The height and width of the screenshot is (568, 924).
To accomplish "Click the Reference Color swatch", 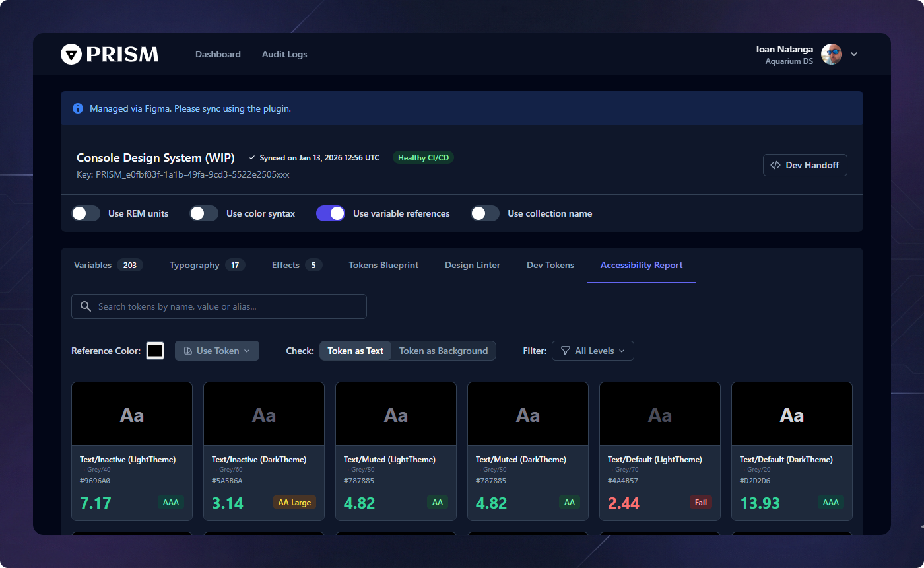I will point(155,351).
